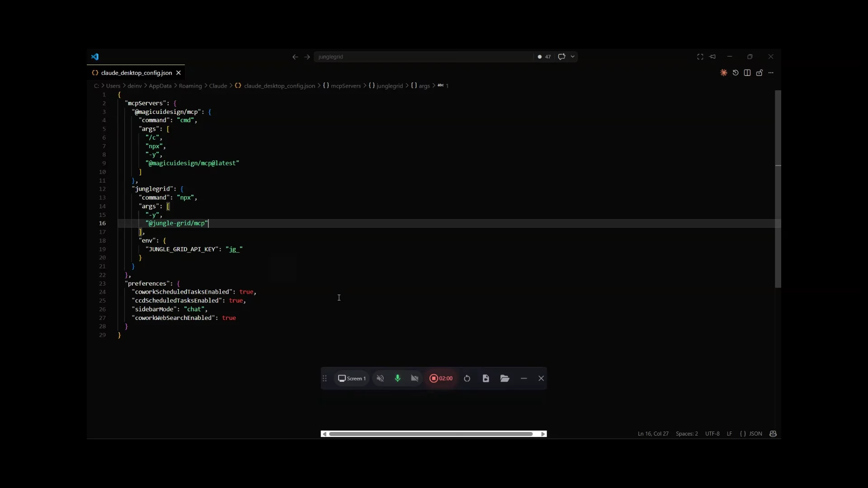Screen dimensions: 868x488
Task: Click the VS Code logo icon
Action: 94,56
